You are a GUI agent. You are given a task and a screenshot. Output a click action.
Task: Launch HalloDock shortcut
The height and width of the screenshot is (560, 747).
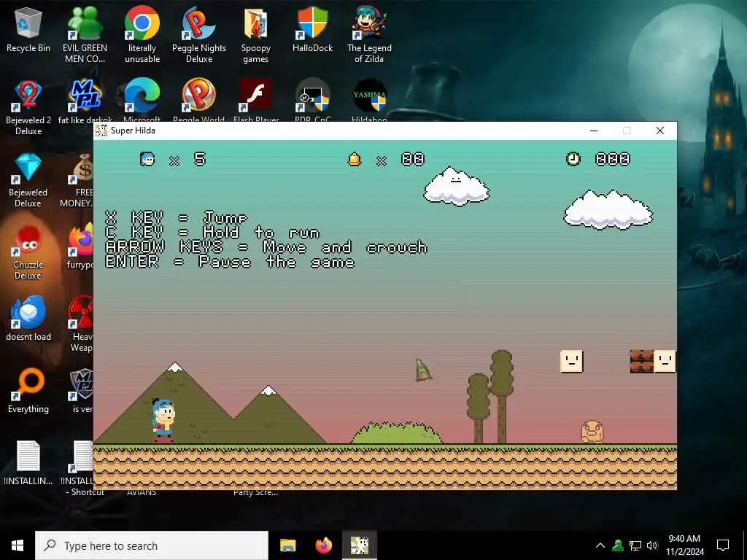pyautogui.click(x=312, y=29)
